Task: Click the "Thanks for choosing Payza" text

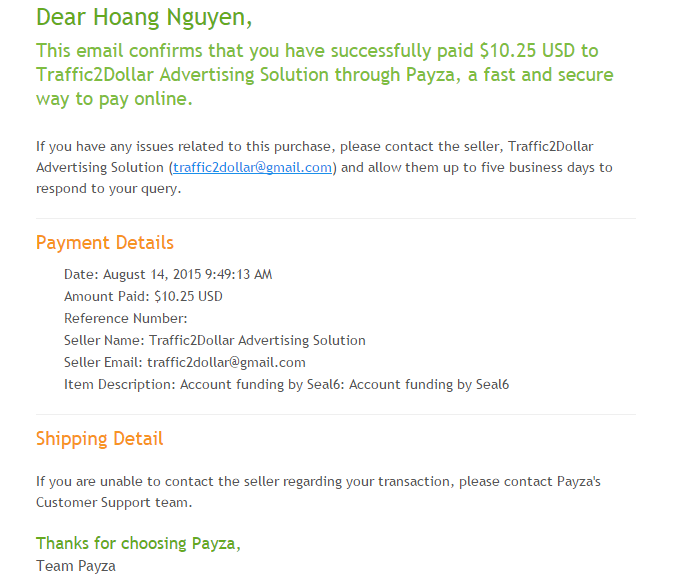Action: click(138, 544)
